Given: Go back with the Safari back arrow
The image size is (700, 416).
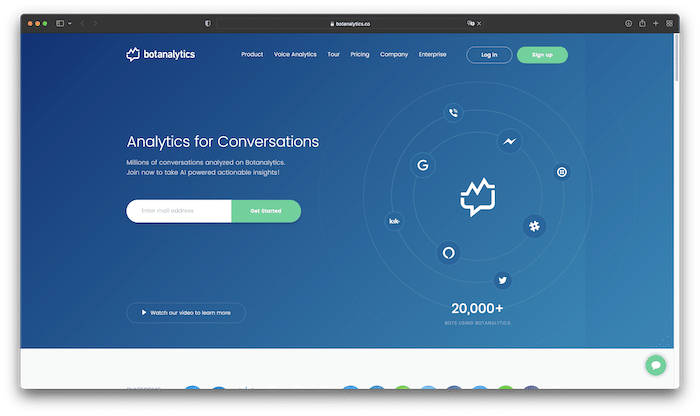Looking at the screenshot, I should pos(83,23).
